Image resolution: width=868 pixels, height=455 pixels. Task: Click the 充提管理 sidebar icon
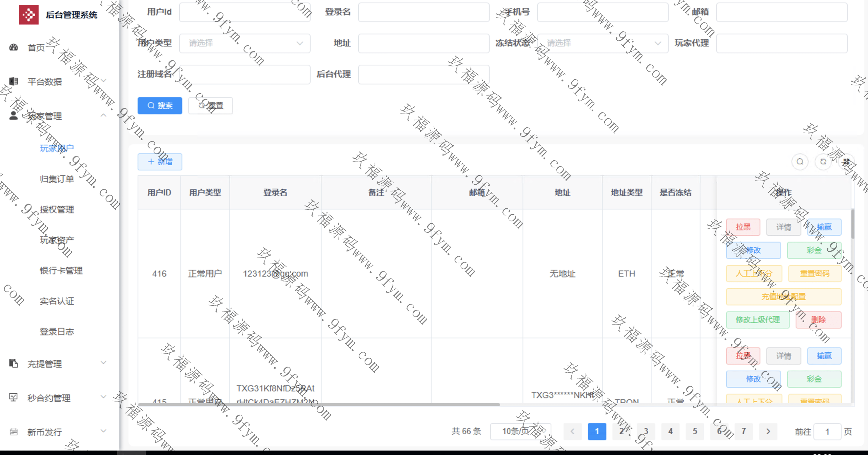point(14,364)
